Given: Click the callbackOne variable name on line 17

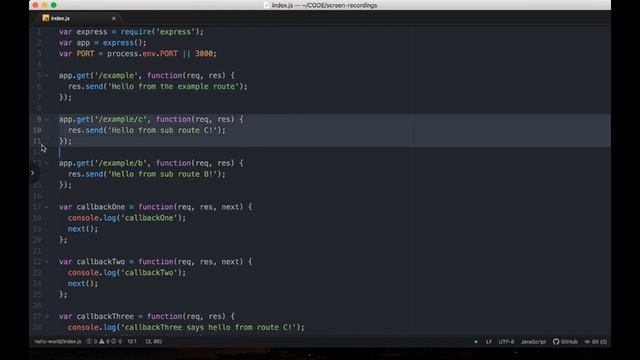Looking at the screenshot, I should pyautogui.click(x=101, y=207).
